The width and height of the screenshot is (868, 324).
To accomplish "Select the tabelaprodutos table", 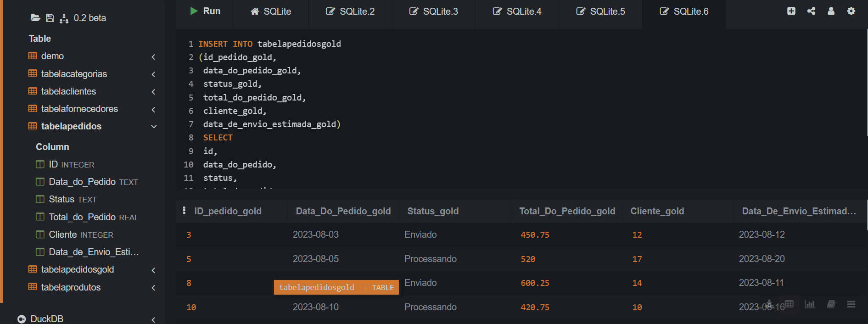I will [x=71, y=287].
